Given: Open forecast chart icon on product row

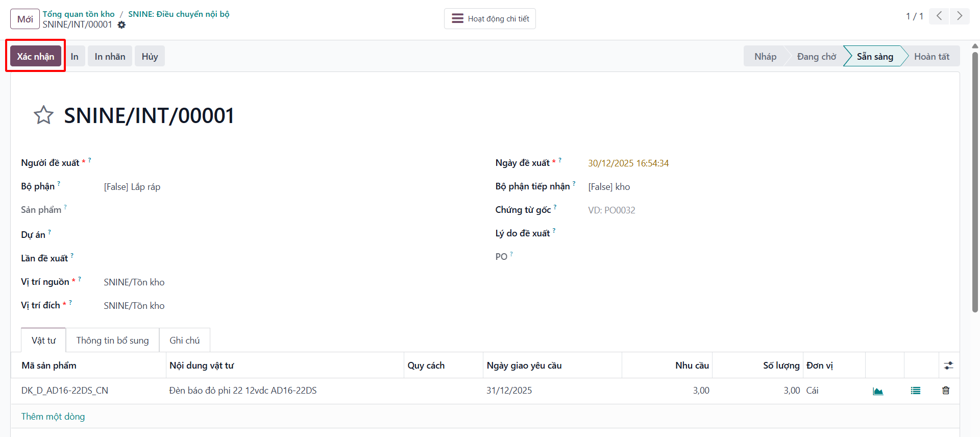Looking at the screenshot, I should (878, 391).
